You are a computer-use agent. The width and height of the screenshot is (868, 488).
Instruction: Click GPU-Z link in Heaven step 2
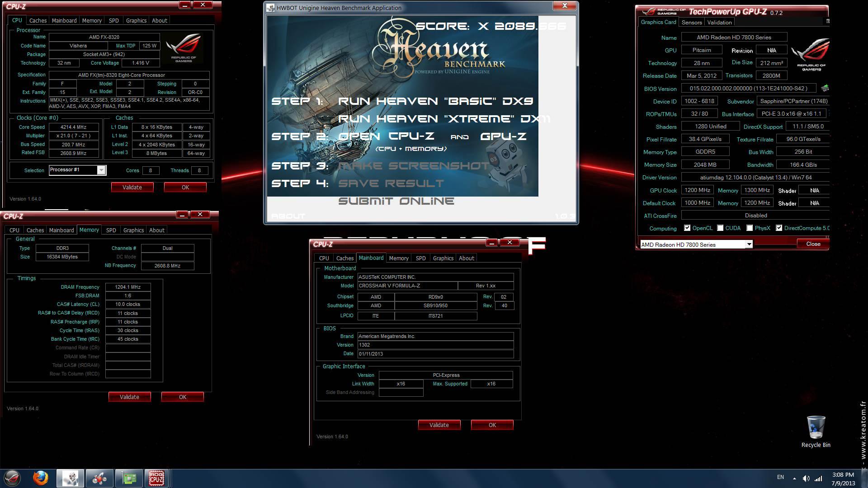(x=503, y=136)
